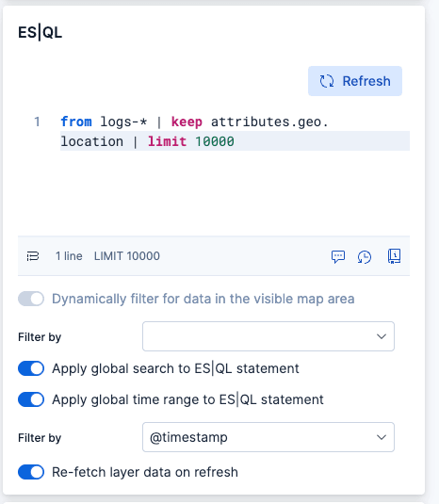This screenshot has height=504, width=439.
Task: Toggle line wrap icon in editor footer
Action: (33, 256)
